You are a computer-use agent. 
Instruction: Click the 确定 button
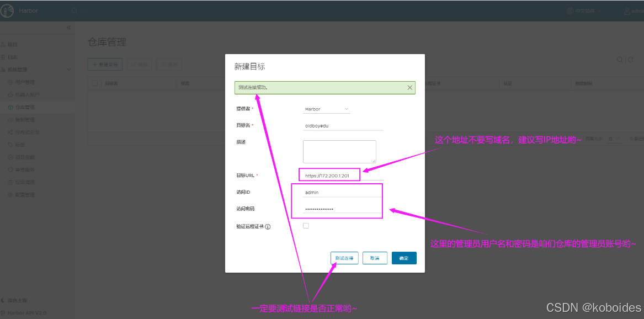click(404, 258)
